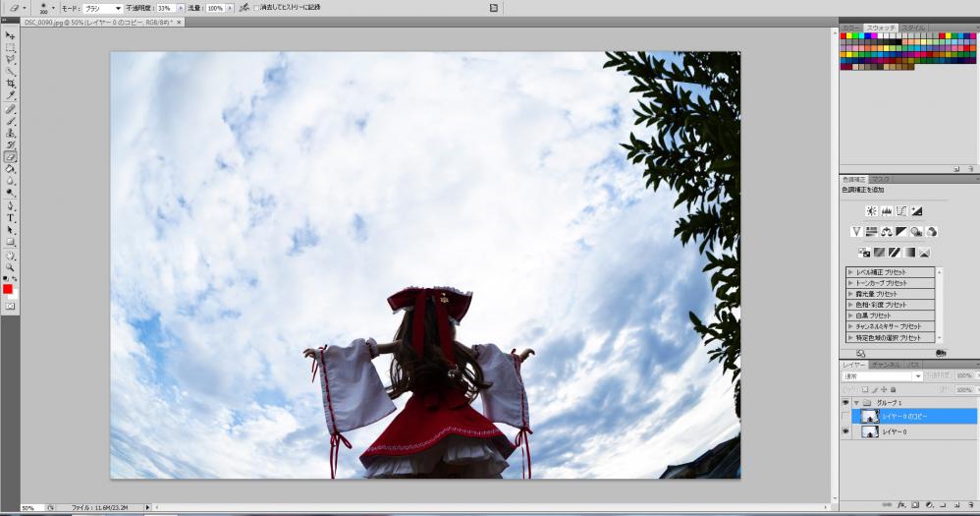Open opacity slider arrow beside 33%
This screenshot has width=980, height=516.
(x=181, y=9)
